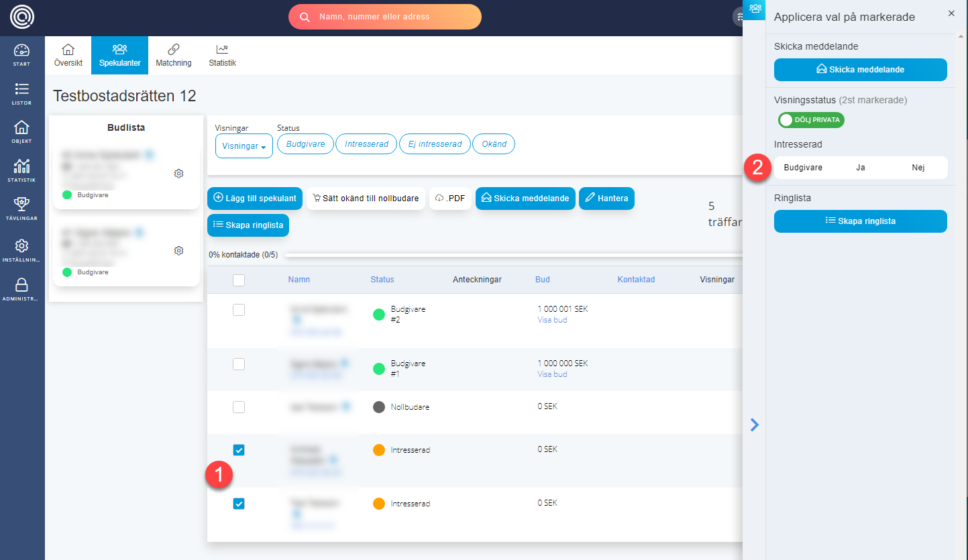This screenshot has height=560, width=968.
Task: Open settings gear of first Budlista card
Action: click(x=178, y=174)
